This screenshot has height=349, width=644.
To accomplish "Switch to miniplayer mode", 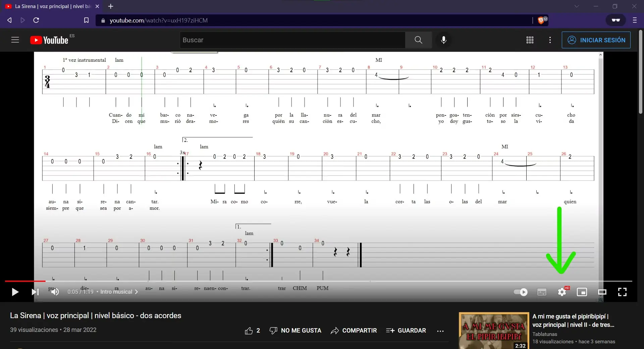I will (x=582, y=292).
